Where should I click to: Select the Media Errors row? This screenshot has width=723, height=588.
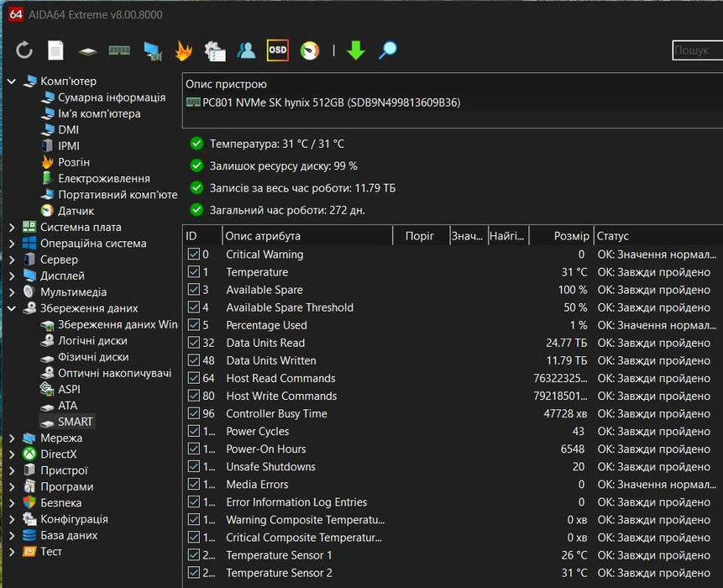(x=453, y=484)
